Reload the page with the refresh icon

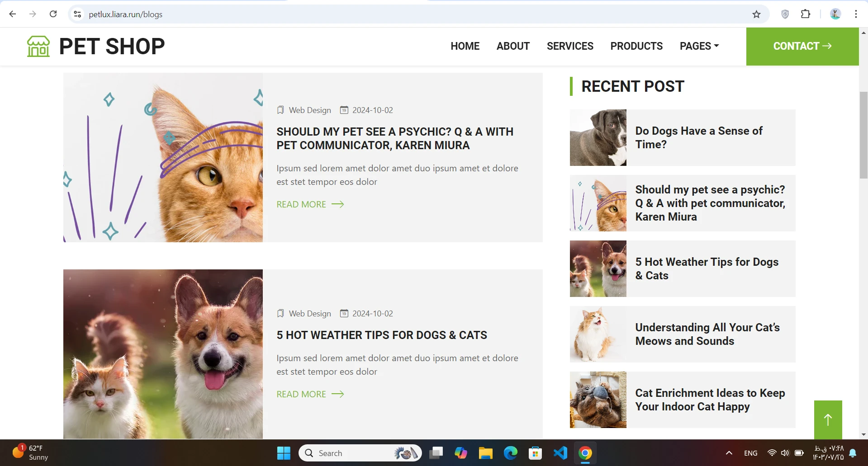(x=53, y=14)
